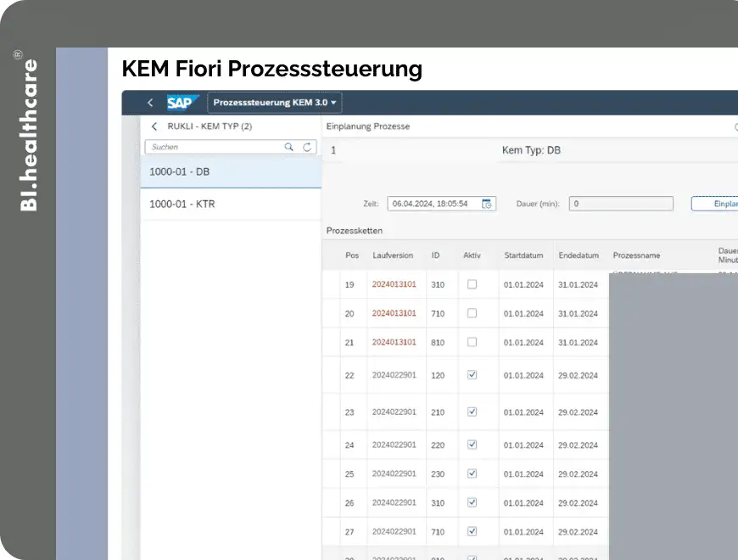This screenshot has width=738, height=560.
Task: Click ID 210 in row 23
Action: click(438, 412)
